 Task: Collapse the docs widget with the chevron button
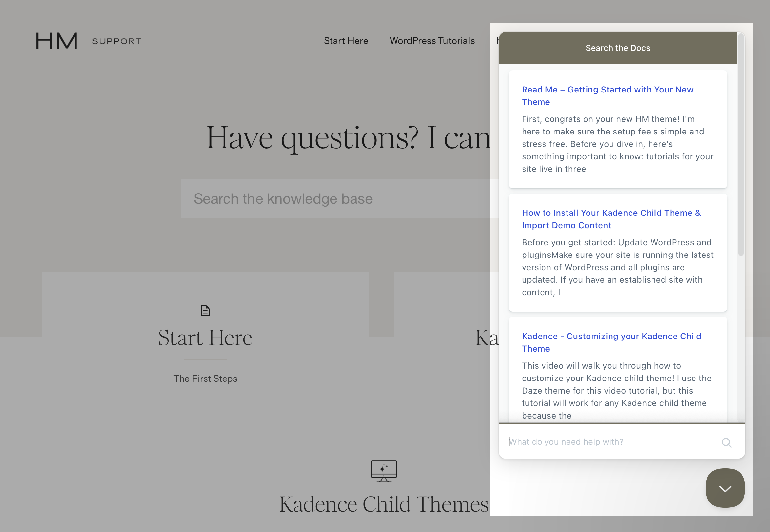pyautogui.click(x=725, y=488)
